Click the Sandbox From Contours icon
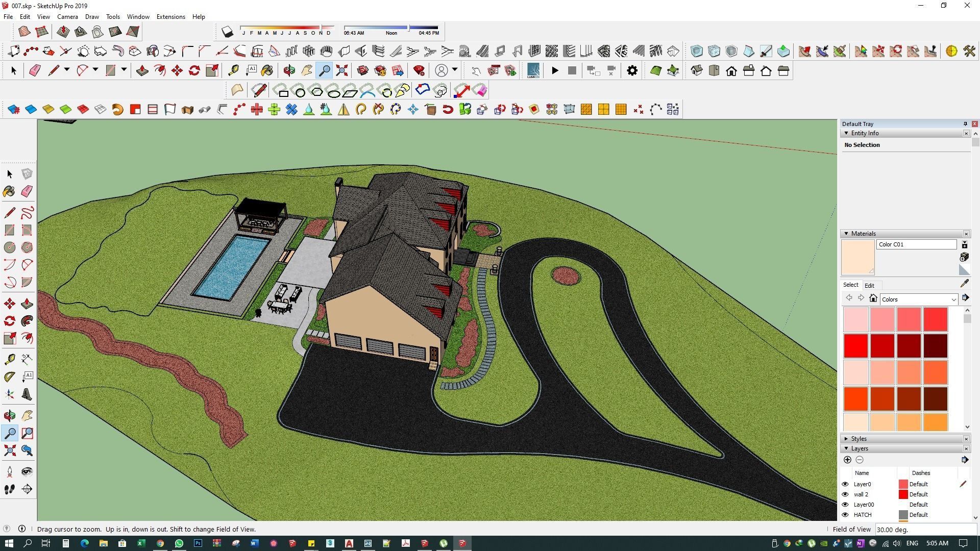 tap(24, 32)
